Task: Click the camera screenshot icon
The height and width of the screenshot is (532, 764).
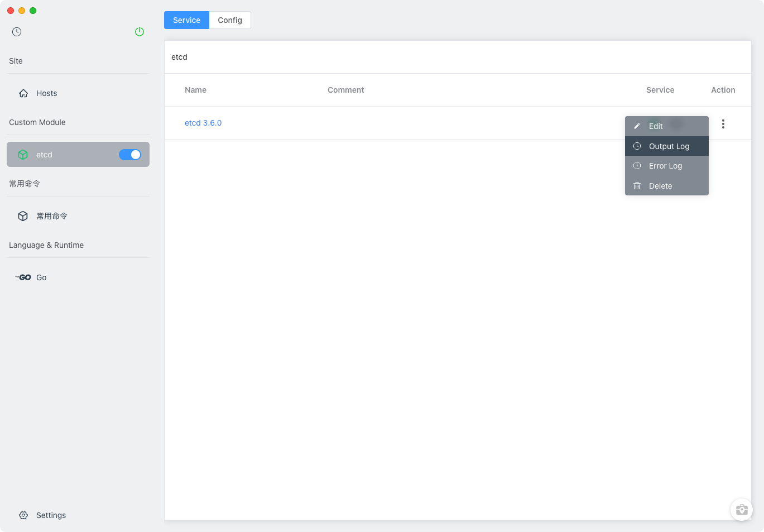Action: point(741,509)
